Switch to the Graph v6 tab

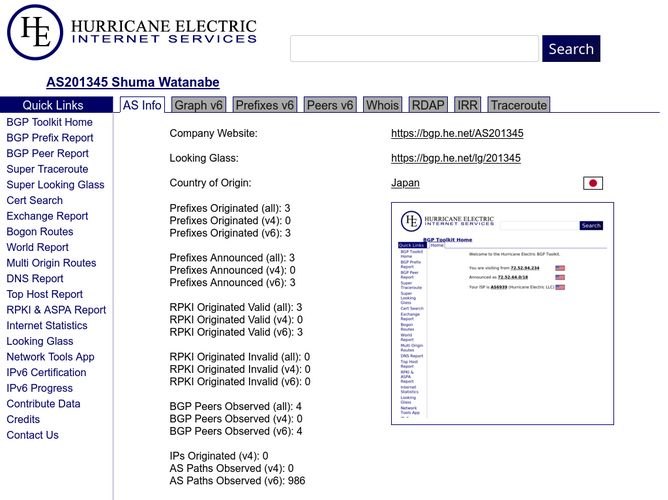click(199, 105)
